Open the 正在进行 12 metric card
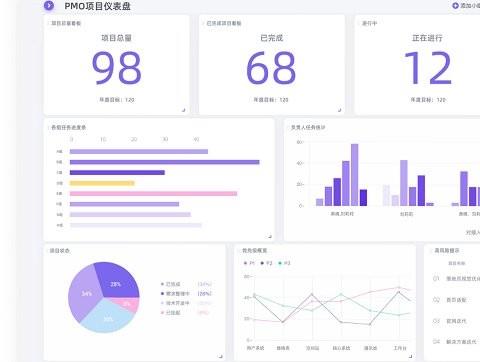The width and height of the screenshot is (480, 362). click(x=417, y=65)
